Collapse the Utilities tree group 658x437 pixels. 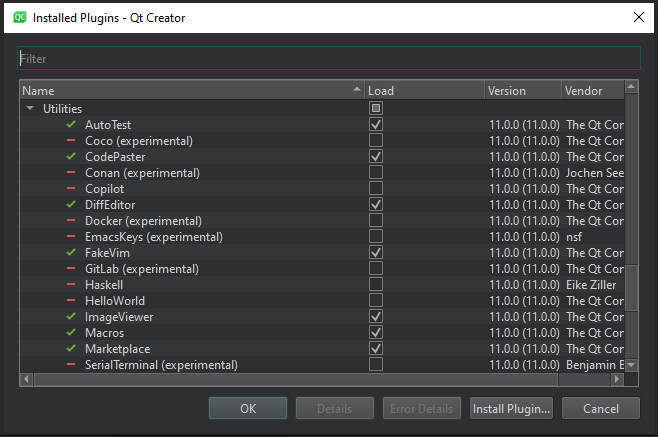point(30,108)
